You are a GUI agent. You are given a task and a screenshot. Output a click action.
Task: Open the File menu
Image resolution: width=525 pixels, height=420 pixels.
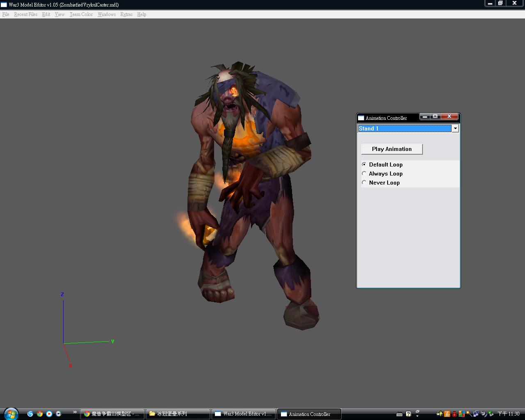(6, 14)
